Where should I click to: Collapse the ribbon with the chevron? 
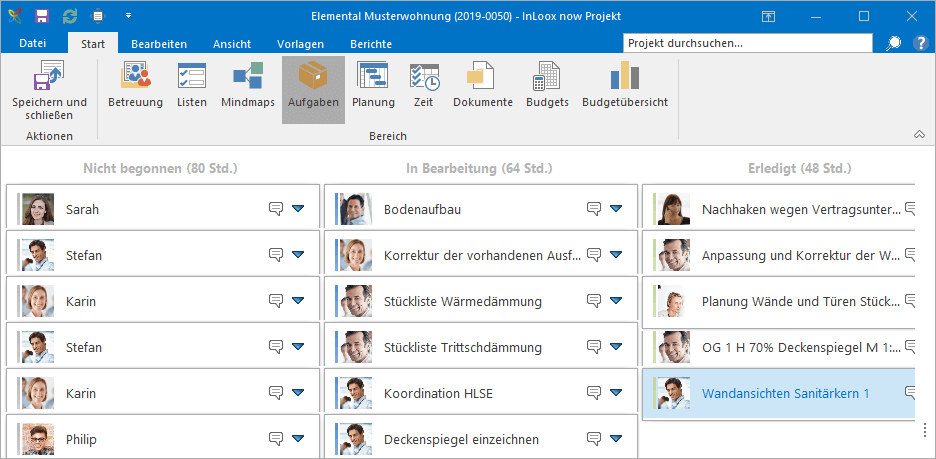tap(919, 135)
